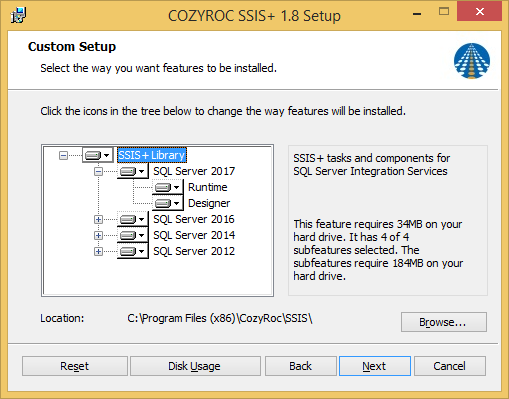509x399 pixels.
Task: Go Back to previous setup step
Action: pos(301,366)
